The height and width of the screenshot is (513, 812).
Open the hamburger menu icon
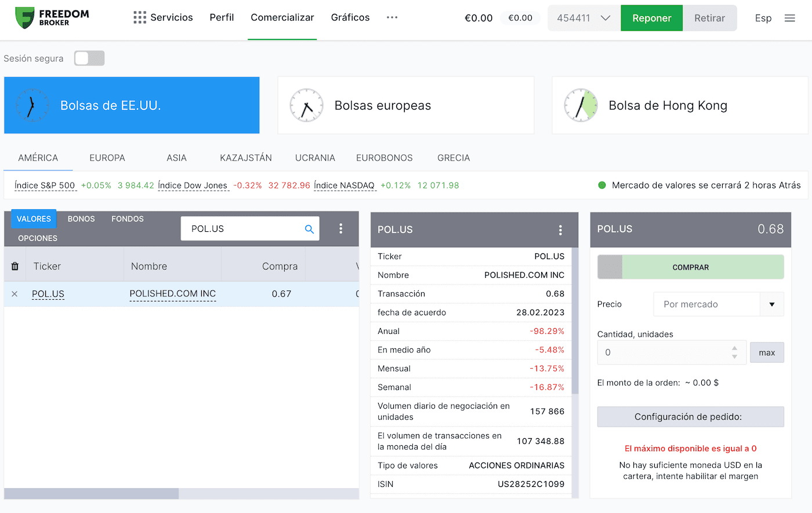(789, 18)
